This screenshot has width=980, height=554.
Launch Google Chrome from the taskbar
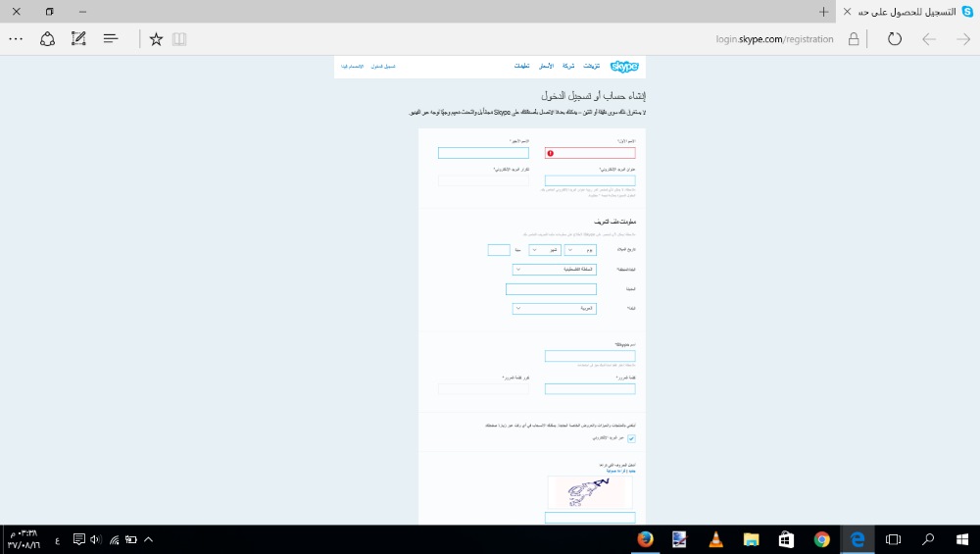click(x=822, y=539)
